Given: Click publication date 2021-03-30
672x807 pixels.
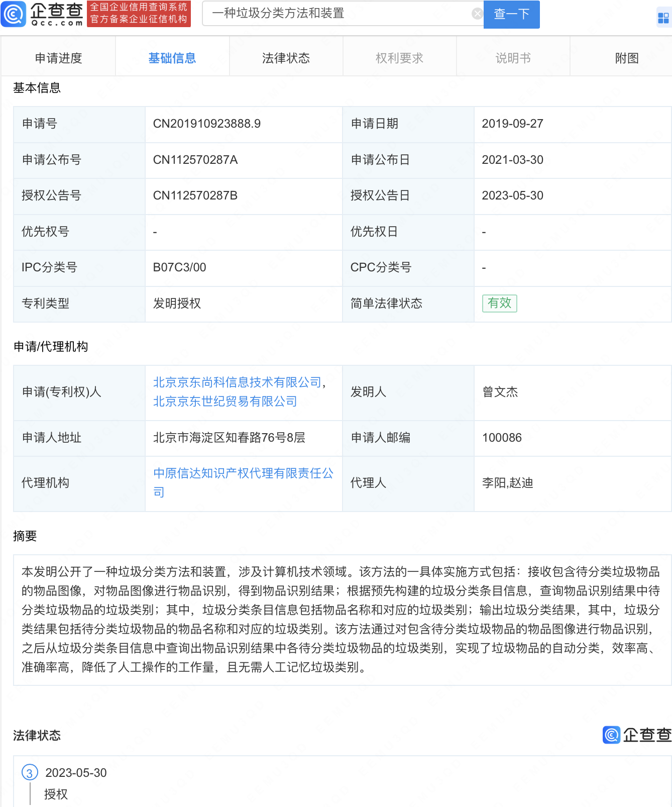Looking at the screenshot, I should pyautogui.click(x=512, y=160).
